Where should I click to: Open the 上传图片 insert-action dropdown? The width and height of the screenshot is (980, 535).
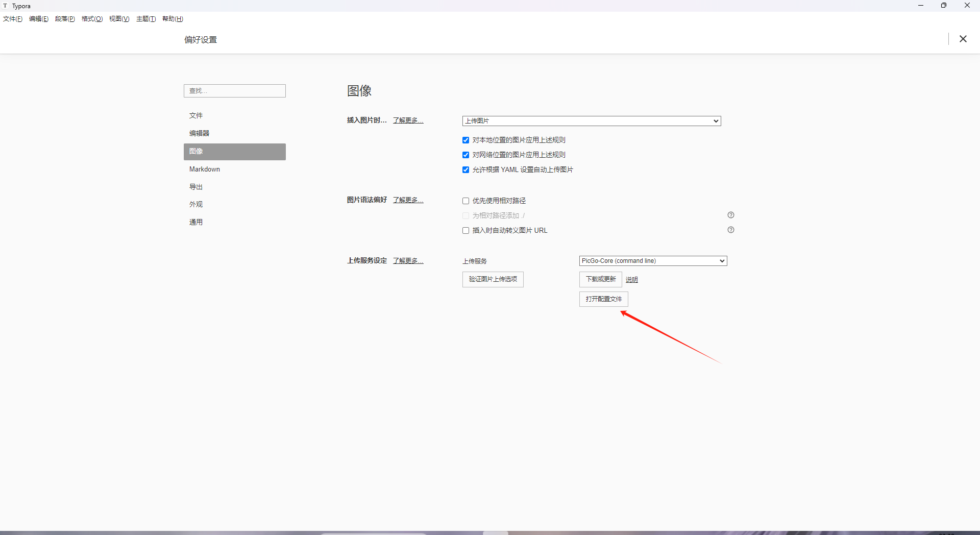(x=591, y=121)
